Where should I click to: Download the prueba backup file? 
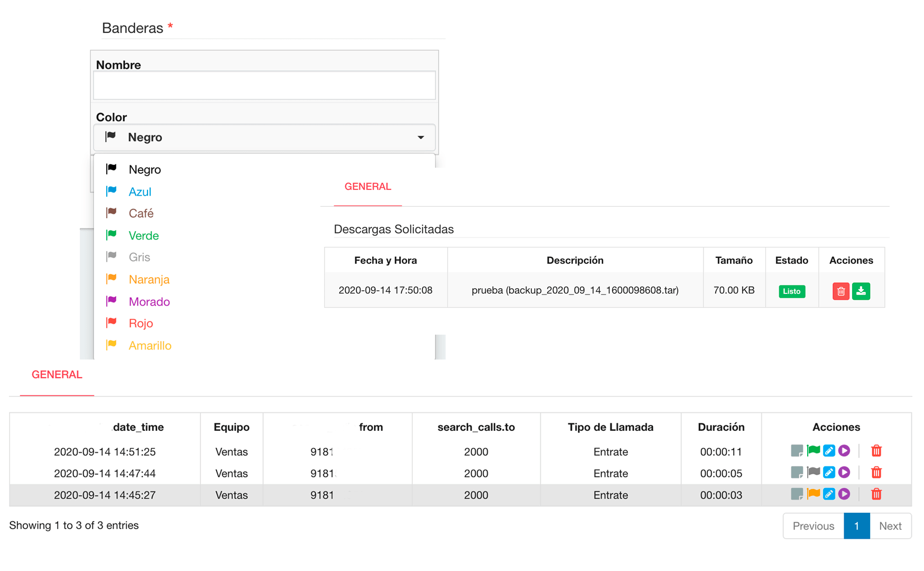(861, 291)
